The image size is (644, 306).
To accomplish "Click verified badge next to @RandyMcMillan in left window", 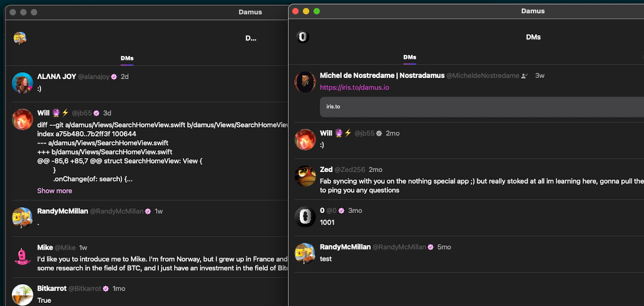I will pos(148,211).
